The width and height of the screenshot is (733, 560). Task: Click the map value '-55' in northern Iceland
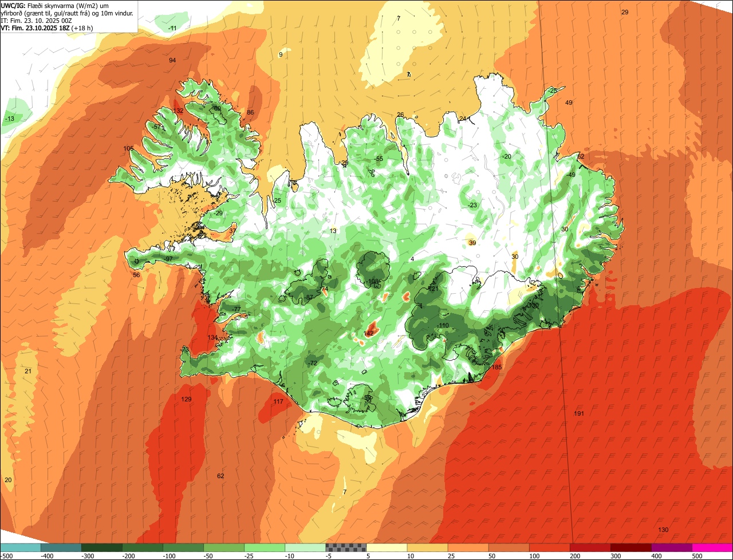point(379,159)
